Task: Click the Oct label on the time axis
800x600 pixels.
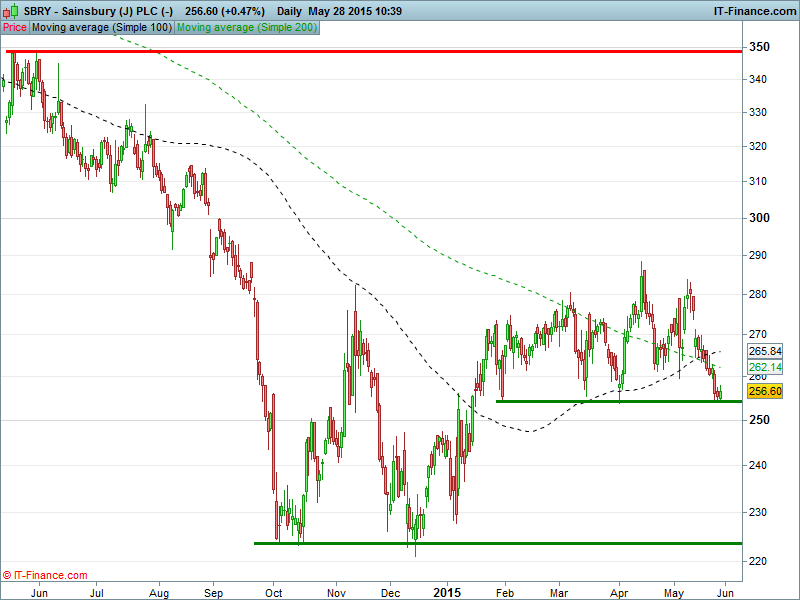Action: pos(273,592)
